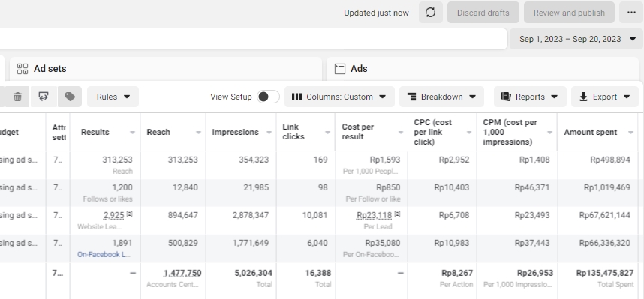Click the Ad sets grid icon
Image resolution: width=644 pixels, height=299 pixels.
tap(23, 68)
